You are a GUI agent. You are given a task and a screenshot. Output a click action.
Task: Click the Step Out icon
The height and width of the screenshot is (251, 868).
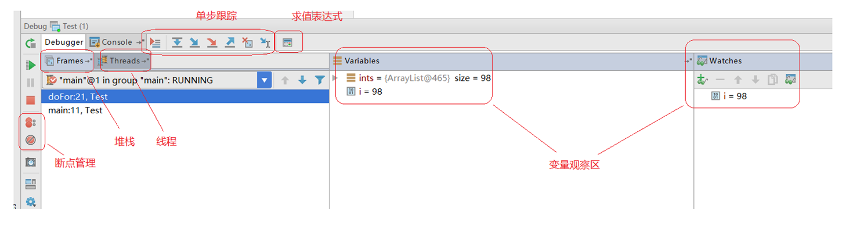click(x=230, y=42)
